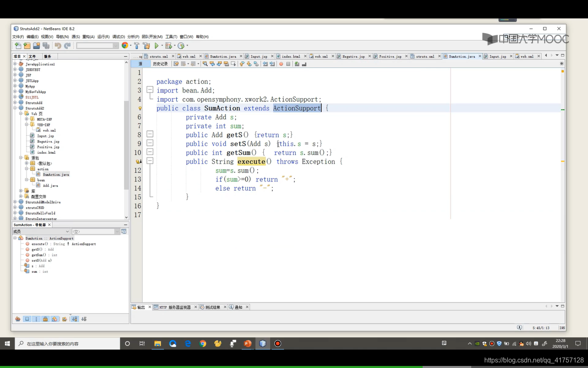Screen dimensions: 588x368
Task: Click the Clean and Build icon
Action: tap(146, 46)
